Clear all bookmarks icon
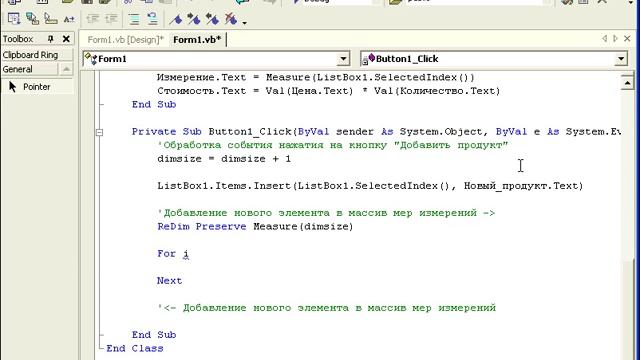 [x=231, y=19]
